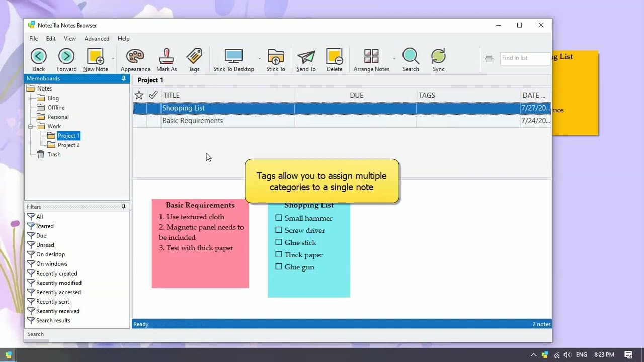Expand the Stick To Desktop dropdown arrow

260,59
